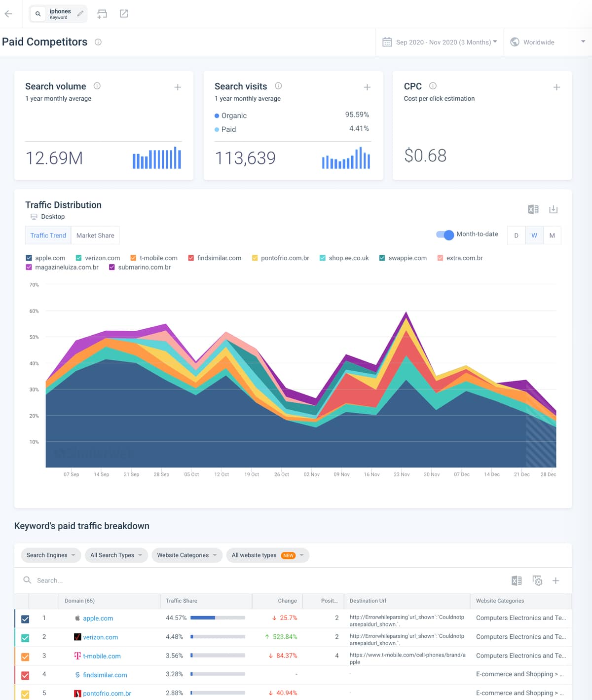The height and width of the screenshot is (700, 592).
Task: Export paid traffic table to Excel
Action: pos(517,581)
